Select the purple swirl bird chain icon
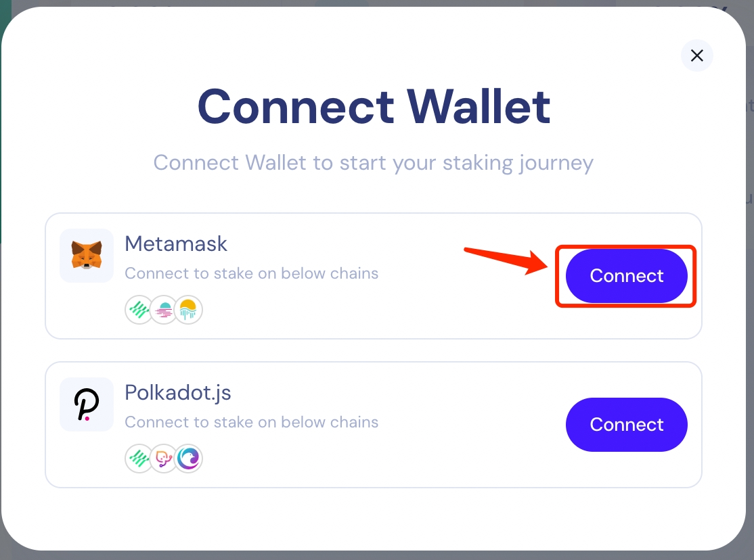 (189, 459)
